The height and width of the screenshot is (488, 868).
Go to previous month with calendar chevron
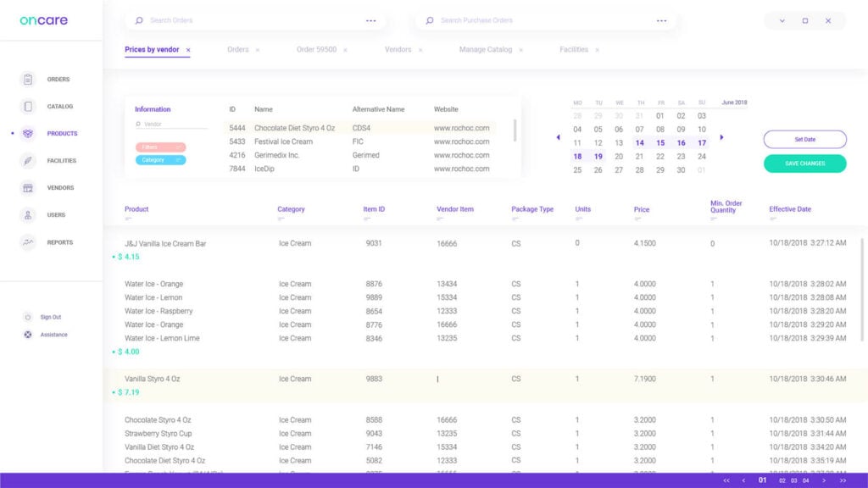[x=558, y=136]
